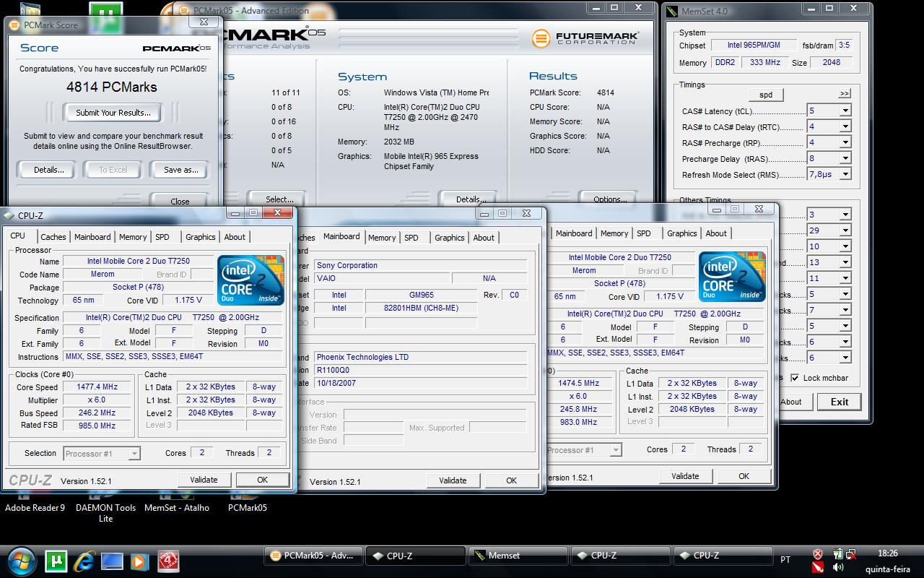Click the PT language indicator
Screen dimensions: 924x578
point(785,559)
